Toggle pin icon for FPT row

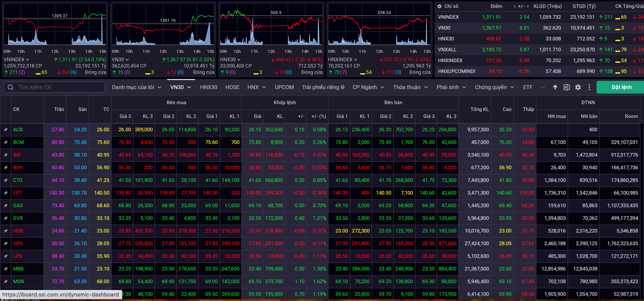[6, 193]
